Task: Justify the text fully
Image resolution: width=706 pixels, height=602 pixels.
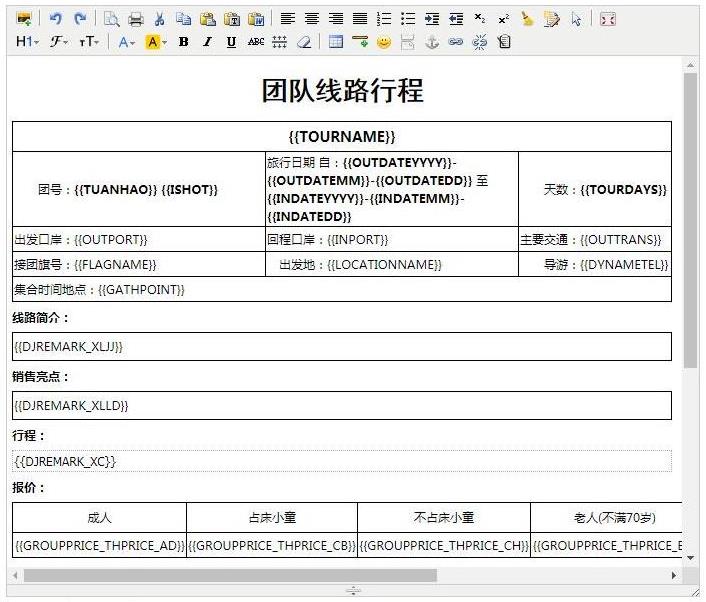Action: click(360, 19)
